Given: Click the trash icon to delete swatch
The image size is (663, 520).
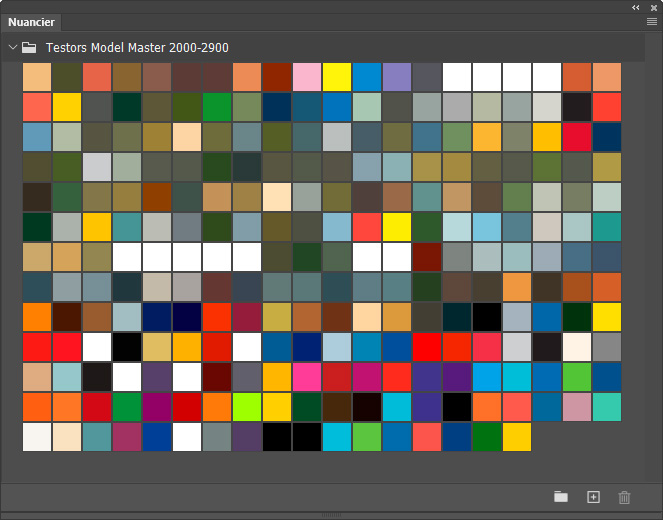Looking at the screenshot, I should (x=625, y=497).
